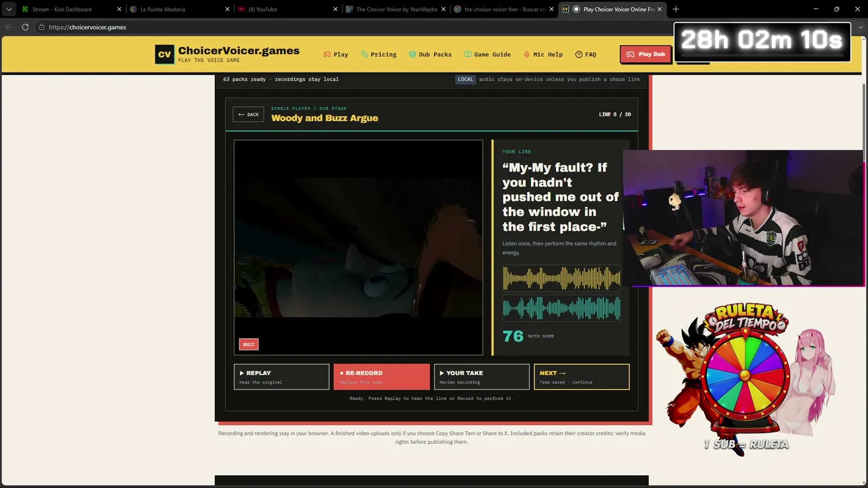Go to Dub Packs in the navigation
This screenshot has width=868, height=488.
(430, 54)
